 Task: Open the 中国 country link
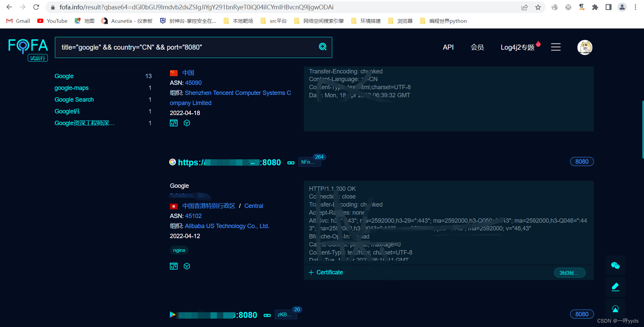point(188,73)
